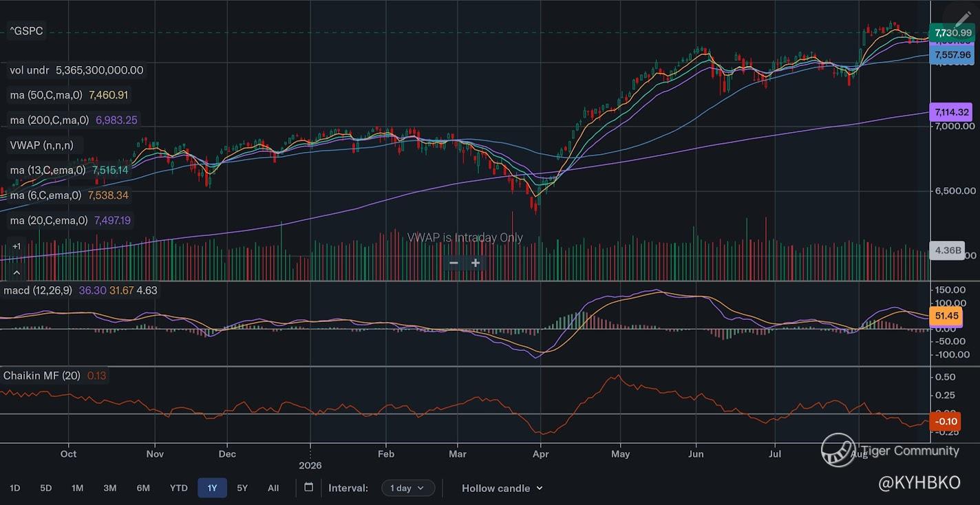Click the Mar date axis label
This screenshot has height=505, width=980.
click(458, 454)
